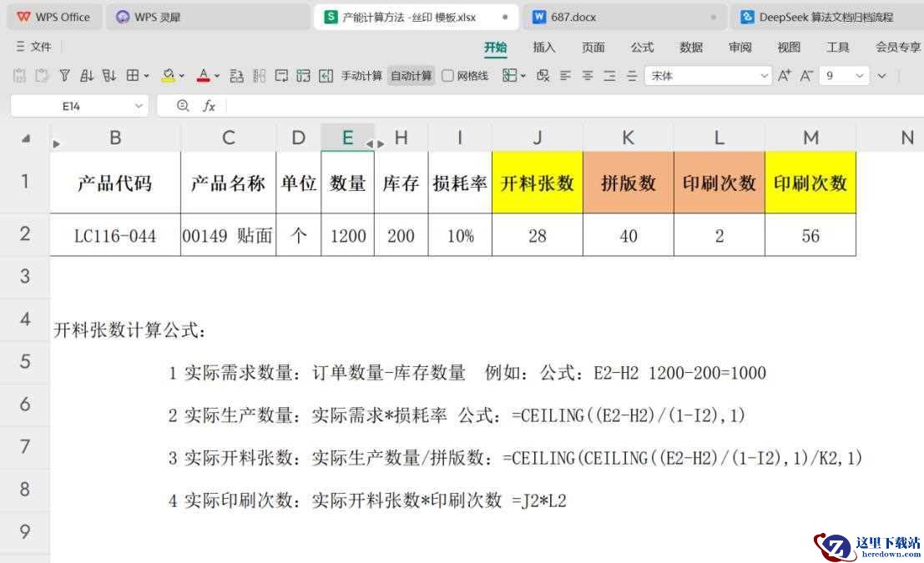Click the text 开料张数计算公式:
This screenshot has height=563, width=924.
pyautogui.click(x=130, y=329)
